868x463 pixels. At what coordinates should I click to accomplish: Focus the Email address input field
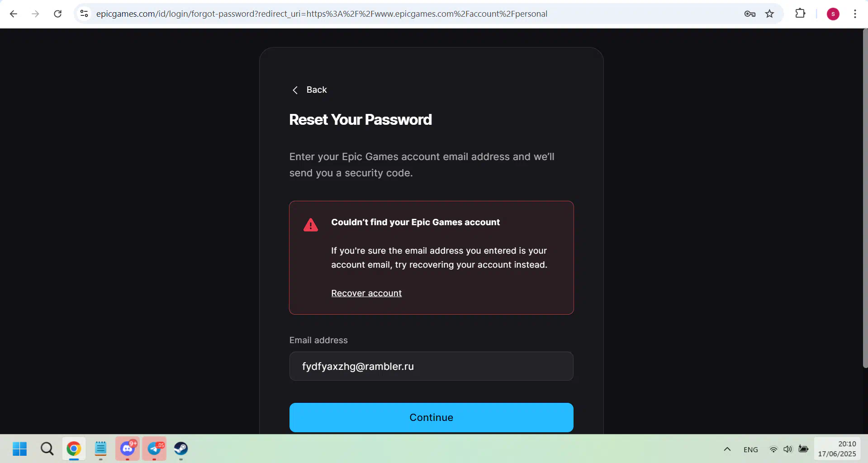431,366
